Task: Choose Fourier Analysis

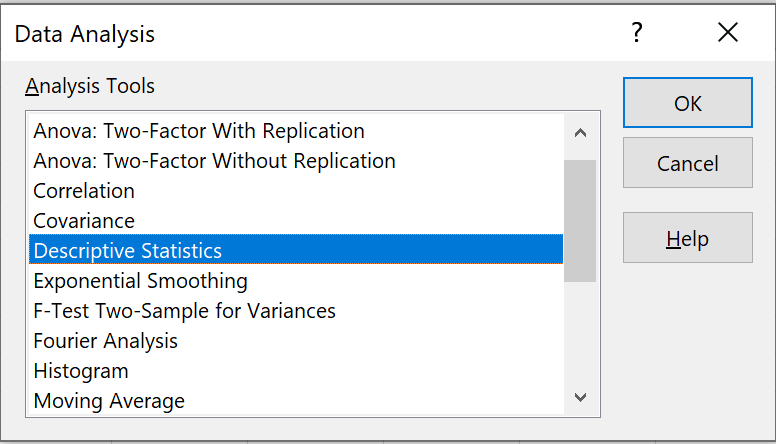Action: tap(296, 341)
